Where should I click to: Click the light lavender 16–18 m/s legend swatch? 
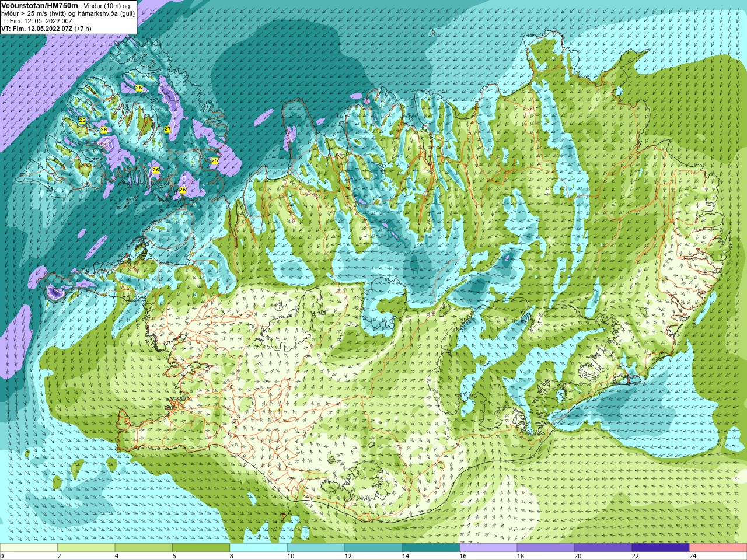[488, 548]
